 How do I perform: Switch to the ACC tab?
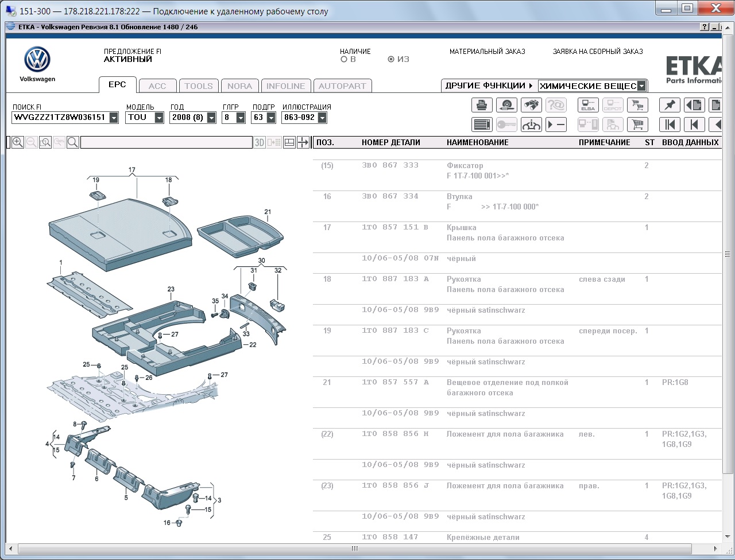click(x=157, y=86)
